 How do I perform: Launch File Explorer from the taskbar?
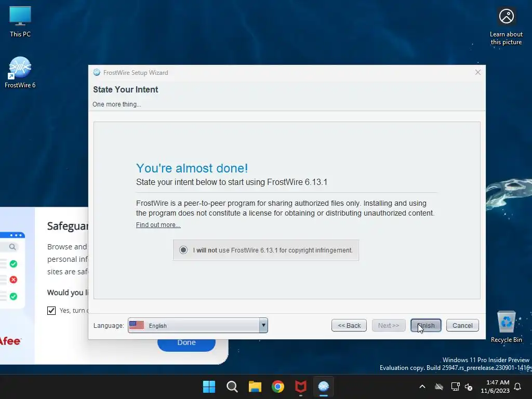pyautogui.click(x=255, y=387)
